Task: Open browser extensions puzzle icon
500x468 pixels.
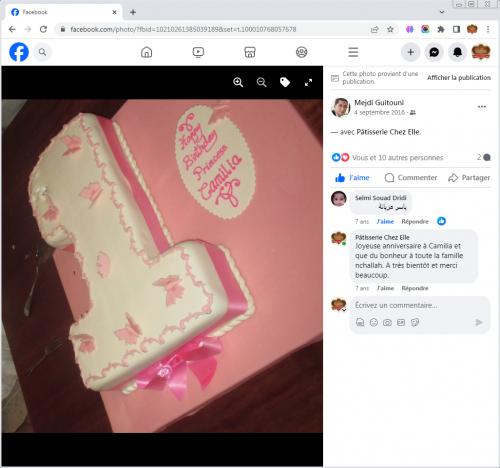Action: (x=441, y=29)
